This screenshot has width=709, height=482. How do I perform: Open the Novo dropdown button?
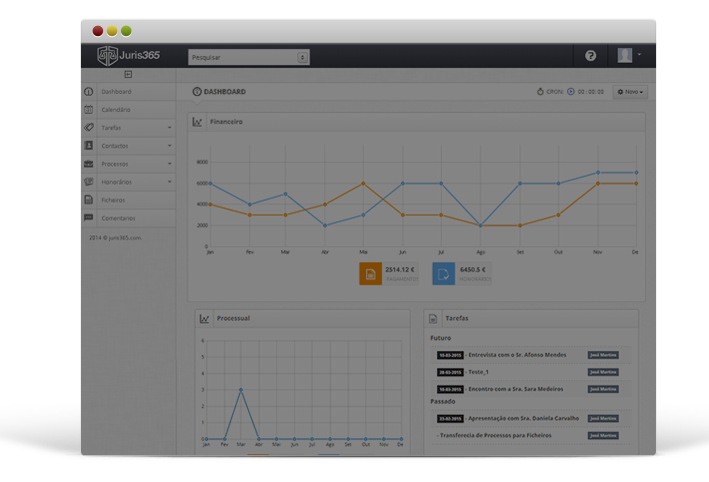click(631, 92)
